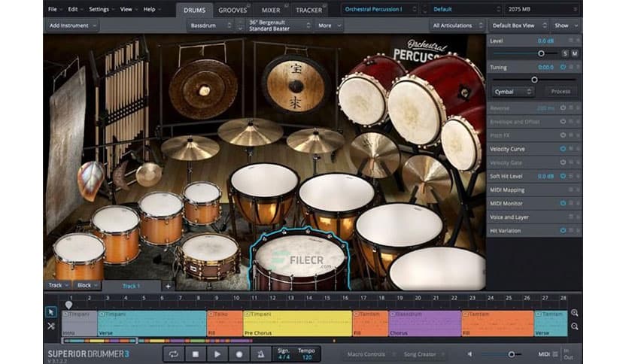Image resolution: width=629 pixels, height=364 pixels.
Task: Stop playback with the stop button
Action: [x=196, y=354]
